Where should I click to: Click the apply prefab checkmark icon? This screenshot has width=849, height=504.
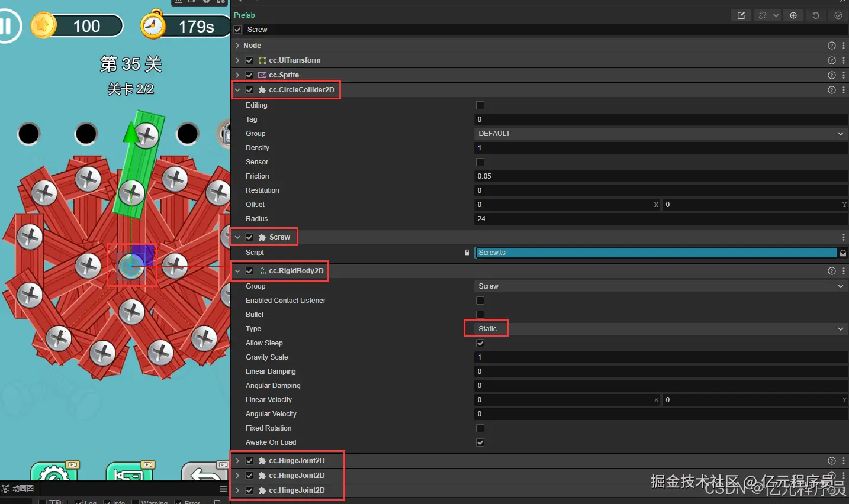[838, 15]
